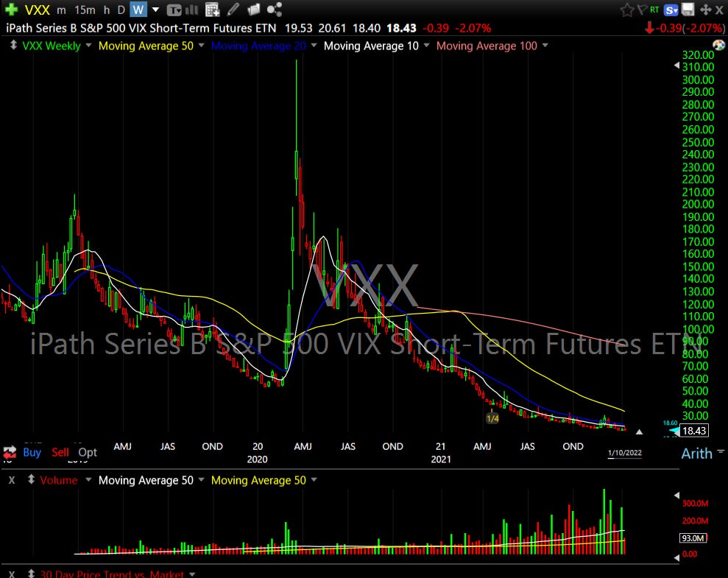Mark VXX as favorite with star
Screen dimensions: 728x578
pyautogui.click(x=626, y=10)
